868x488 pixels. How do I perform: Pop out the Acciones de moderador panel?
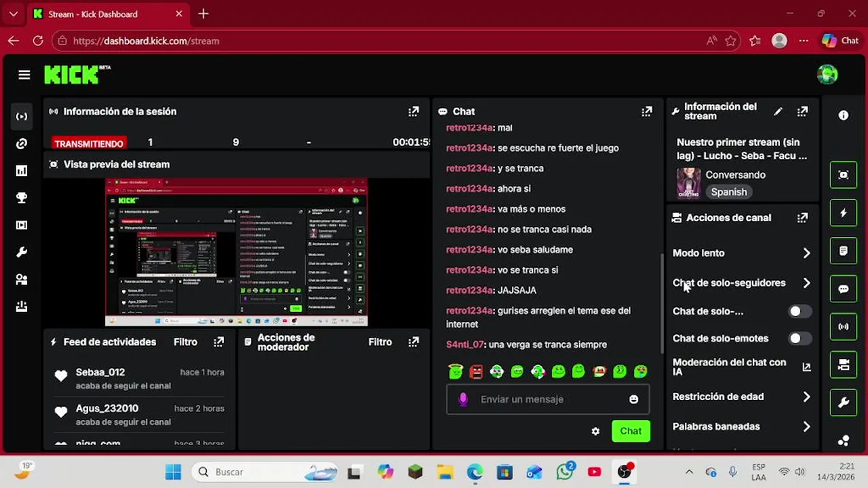click(x=414, y=342)
